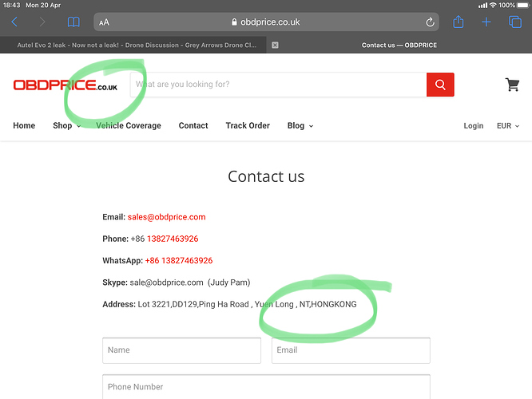Click the Address Lot 3221 text line
Image resolution: width=532 pixels, height=399 pixels.
coord(229,304)
